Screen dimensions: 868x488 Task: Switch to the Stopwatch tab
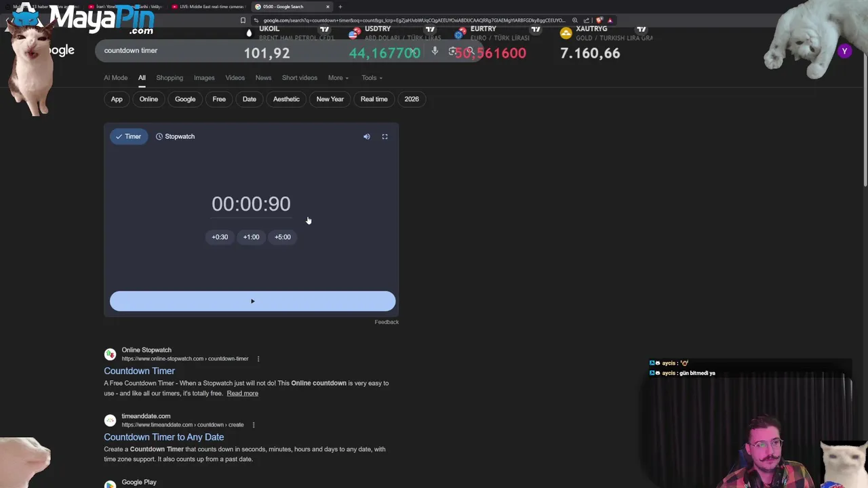tap(175, 136)
